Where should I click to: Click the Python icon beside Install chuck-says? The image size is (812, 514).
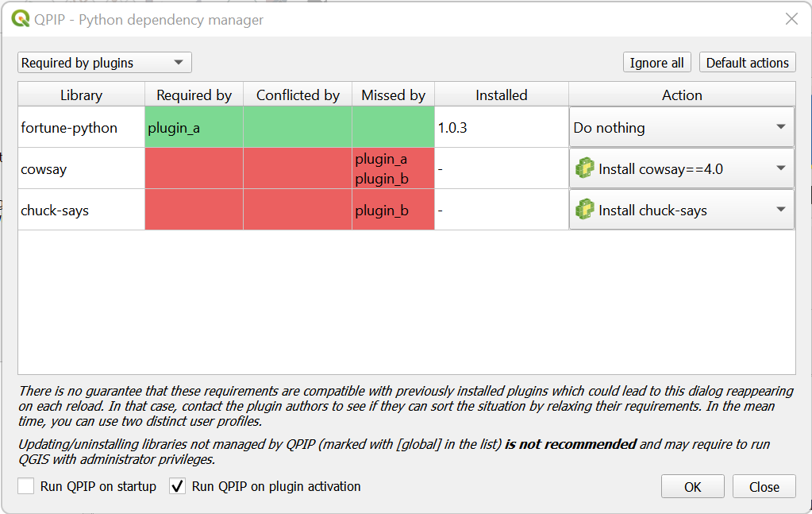click(585, 210)
